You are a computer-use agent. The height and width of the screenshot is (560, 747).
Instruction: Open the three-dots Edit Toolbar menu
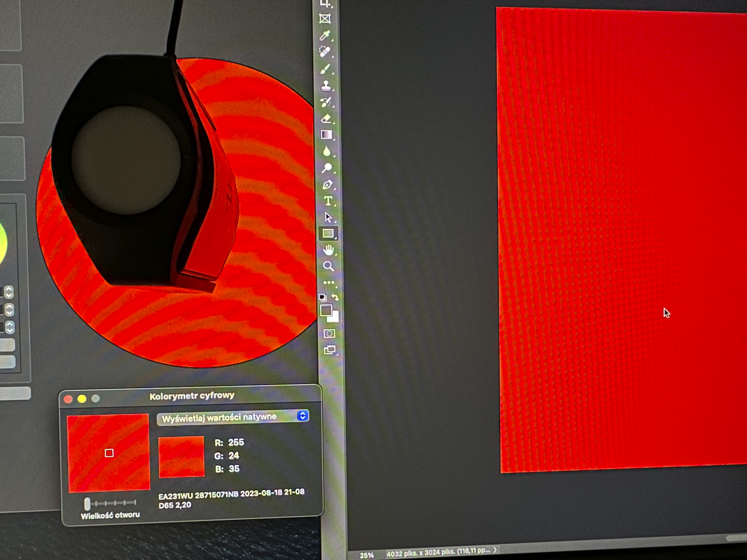coord(329,283)
